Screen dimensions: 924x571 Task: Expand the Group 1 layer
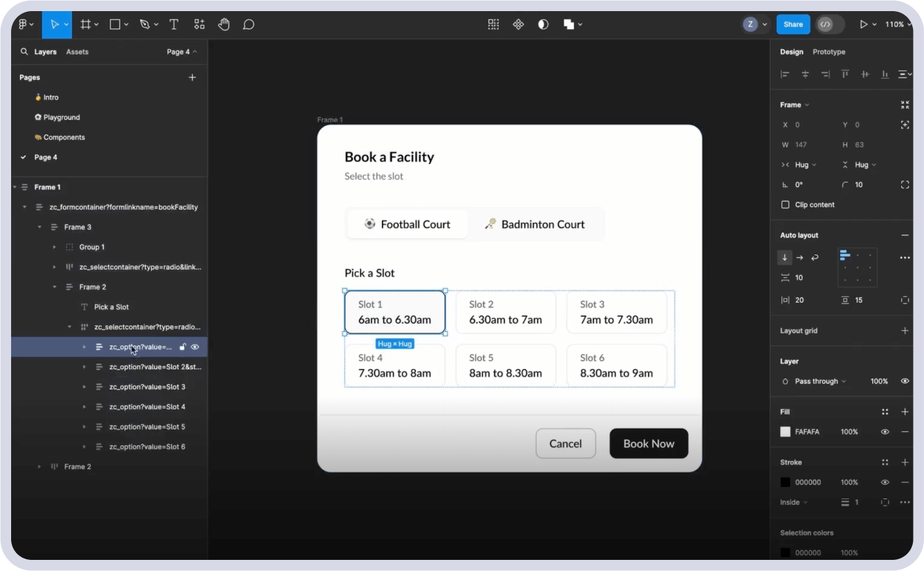[x=55, y=247]
